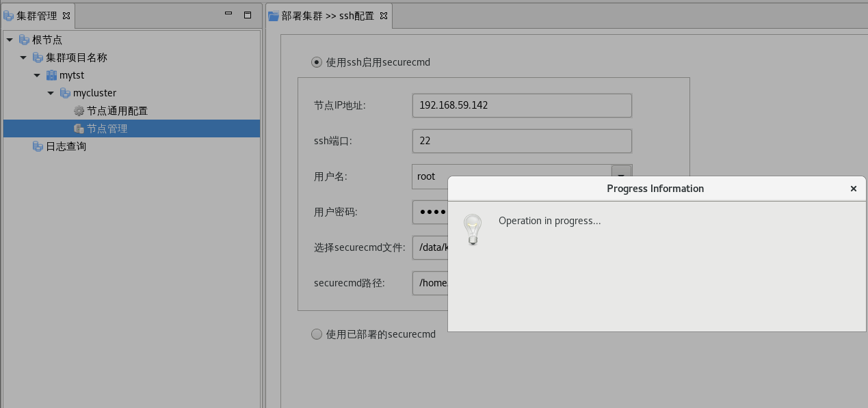Click the 节点IP地址 input field

(521, 105)
